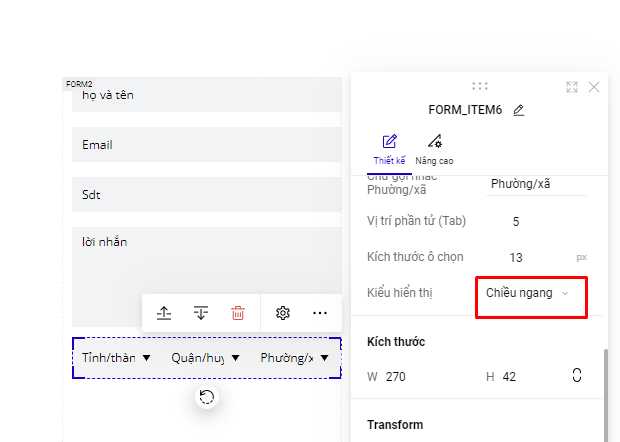Click the Sdt input field
This screenshot has width=620, height=442.
[207, 195]
